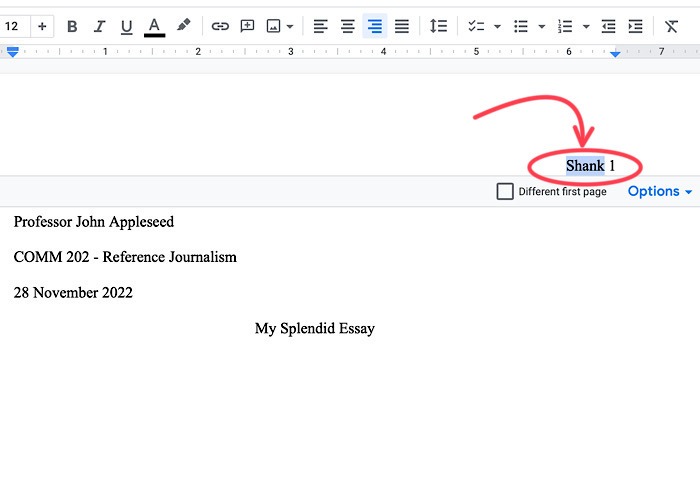Click the right align icon
The height and width of the screenshot is (500, 700).
pos(374,26)
